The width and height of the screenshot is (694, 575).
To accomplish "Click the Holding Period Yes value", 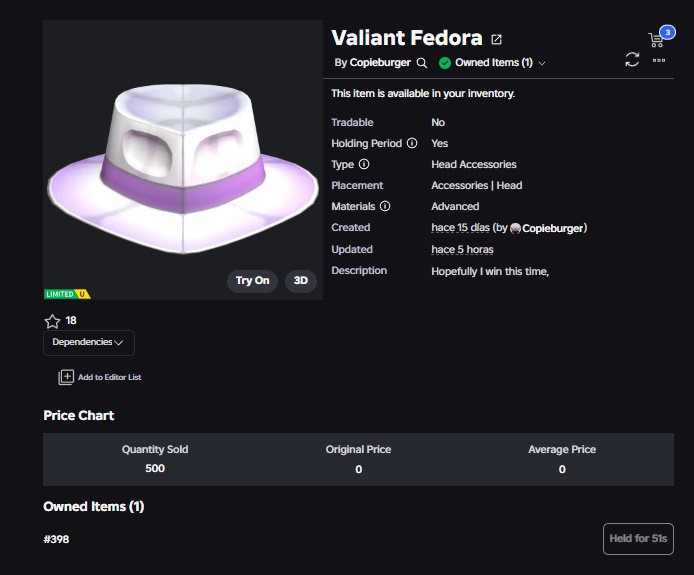I will point(440,143).
